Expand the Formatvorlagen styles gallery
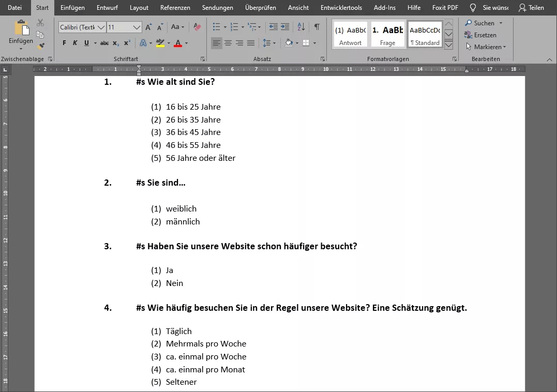Screen dimensions: 557x392 [448, 46]
